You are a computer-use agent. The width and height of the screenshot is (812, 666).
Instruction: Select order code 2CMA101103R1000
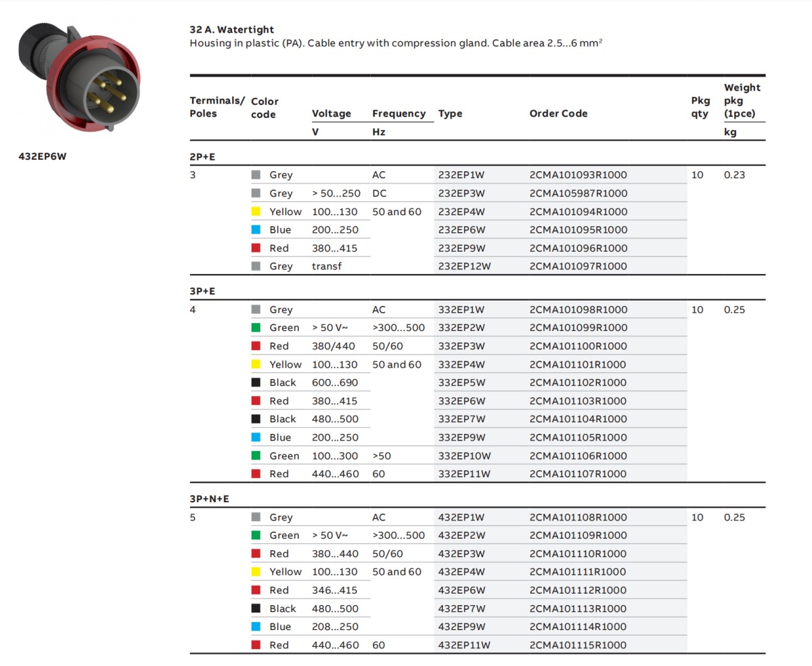coord(578,401)
